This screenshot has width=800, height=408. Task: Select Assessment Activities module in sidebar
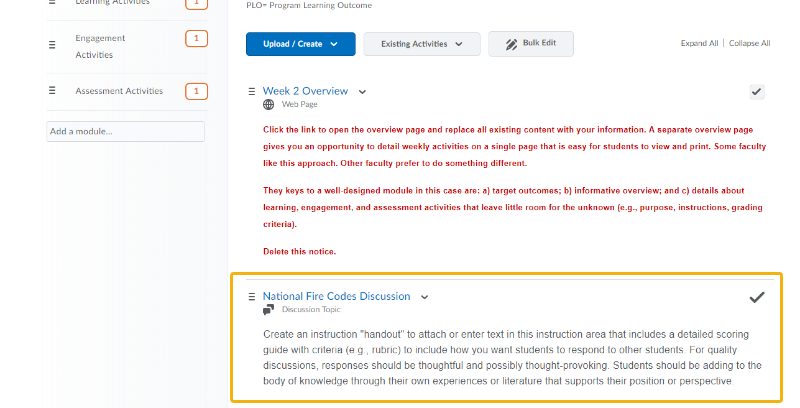click(x=118, y=91)
